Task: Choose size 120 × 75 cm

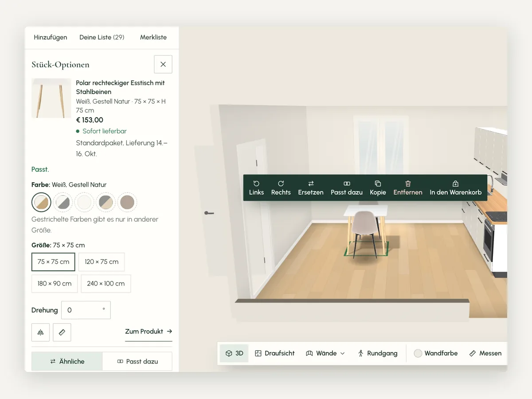Action: [102, 262]
